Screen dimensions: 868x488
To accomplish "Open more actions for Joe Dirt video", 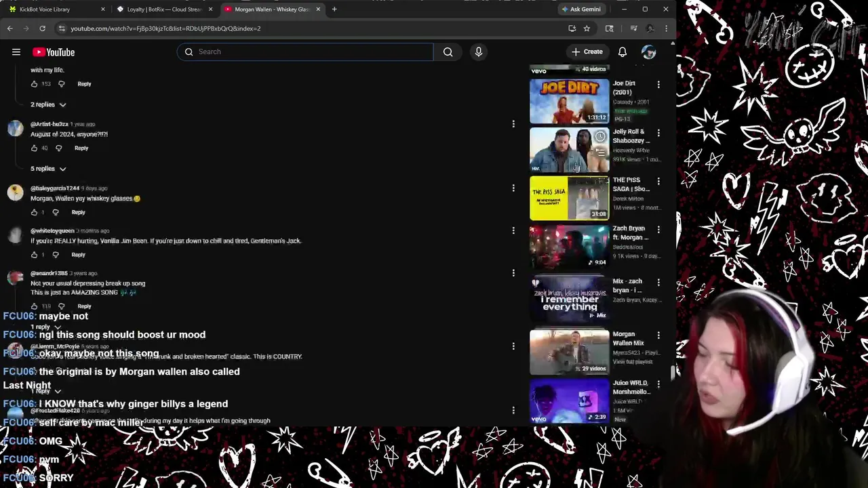I will (x=658, y=85).
